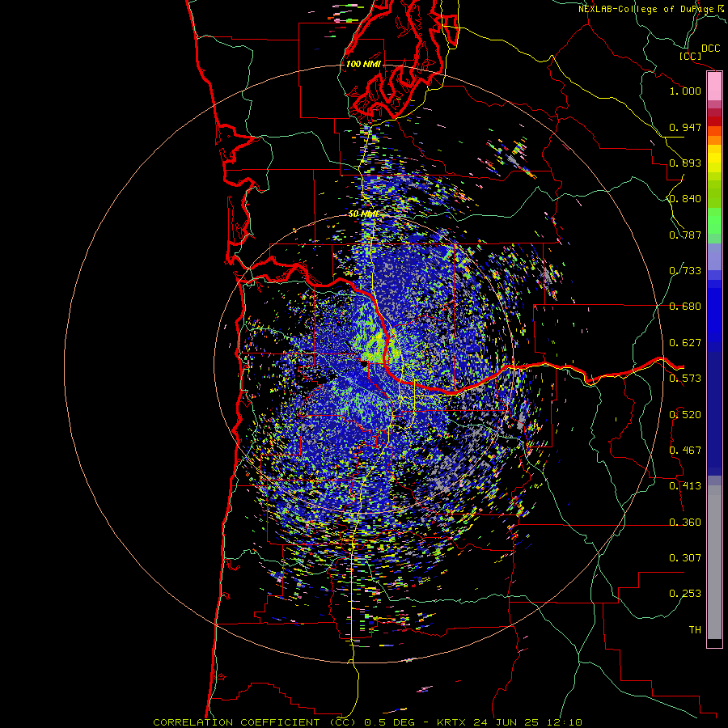
Task: Click the 100 NMI range ring label
Action: pyautogui.click(x=363, y=64)
